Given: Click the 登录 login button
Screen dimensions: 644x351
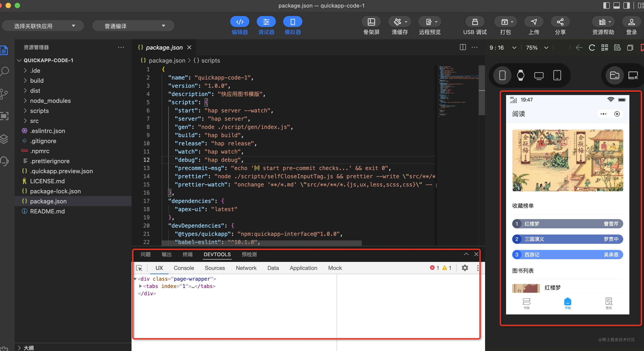Looking at the screenshot, I should pos(631,22).
